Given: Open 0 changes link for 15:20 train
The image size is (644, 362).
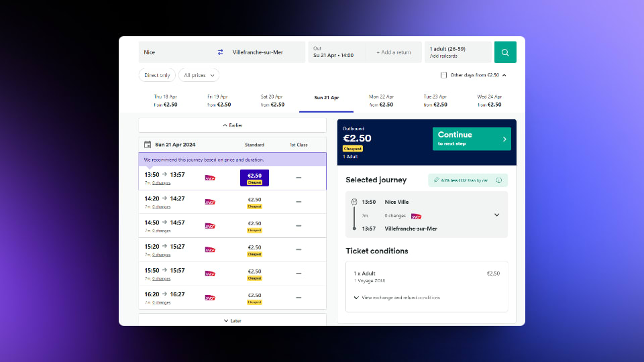Looking at the screenshot, I should click(161, 255).
